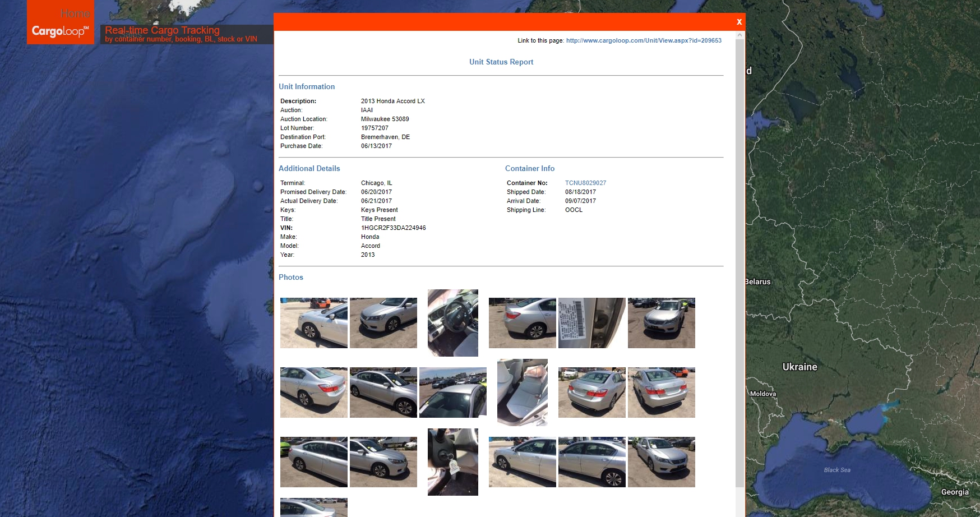
Task: Click the auction location Milwaukee 53089
Action: [x=385, y=119]
